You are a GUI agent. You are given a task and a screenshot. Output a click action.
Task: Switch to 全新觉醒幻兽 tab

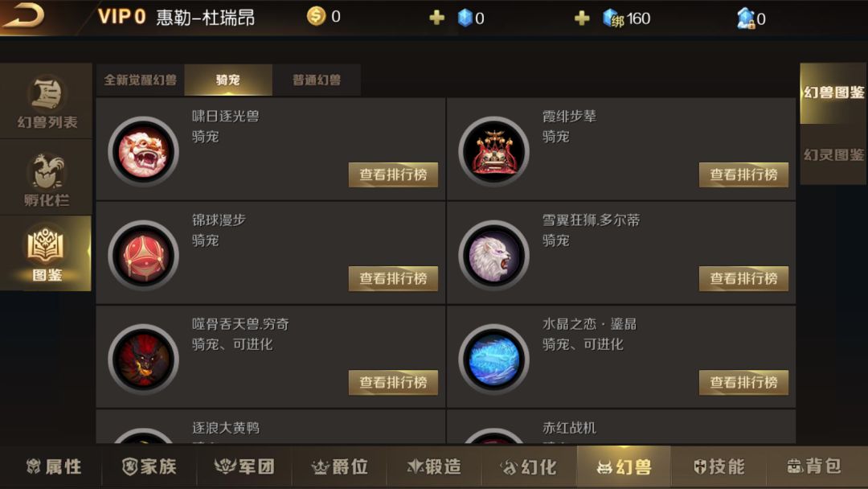coord(140,80)
